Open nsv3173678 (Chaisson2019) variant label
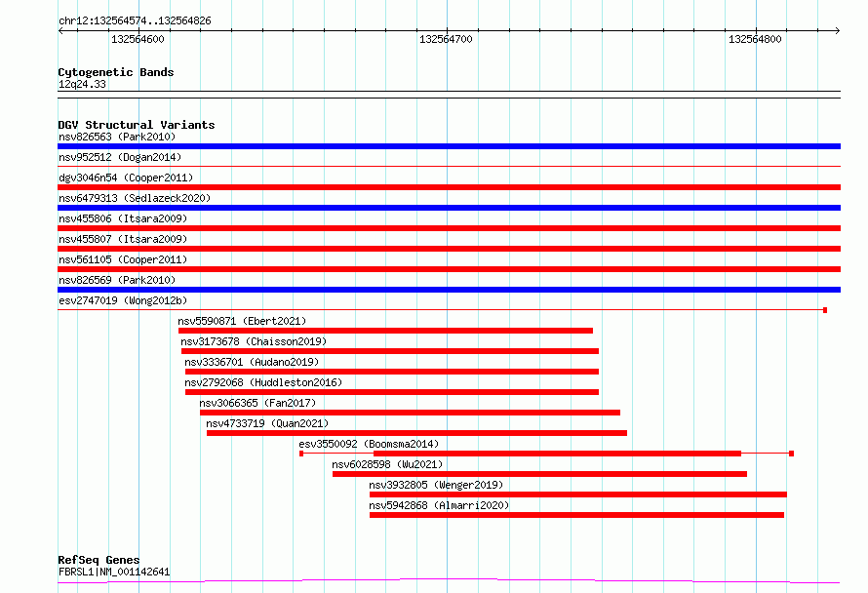 coord(254,341)
